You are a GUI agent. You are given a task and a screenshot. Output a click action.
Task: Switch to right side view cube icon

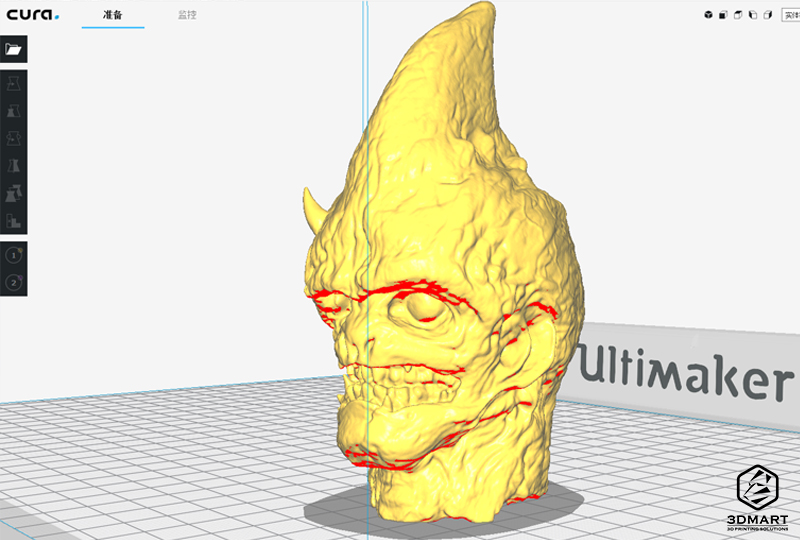[x=768, y=15]
